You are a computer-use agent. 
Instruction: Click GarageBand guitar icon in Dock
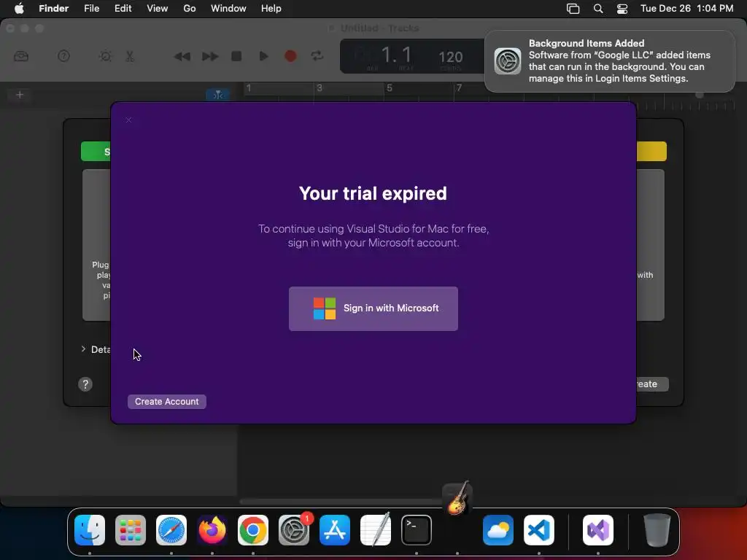tap(457, 499)
